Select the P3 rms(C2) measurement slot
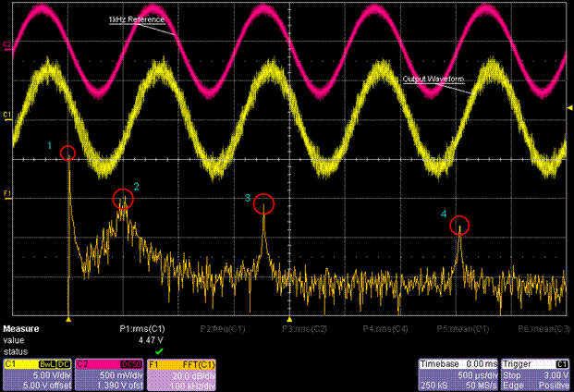The image size is (574, 392). click(304, 329)
